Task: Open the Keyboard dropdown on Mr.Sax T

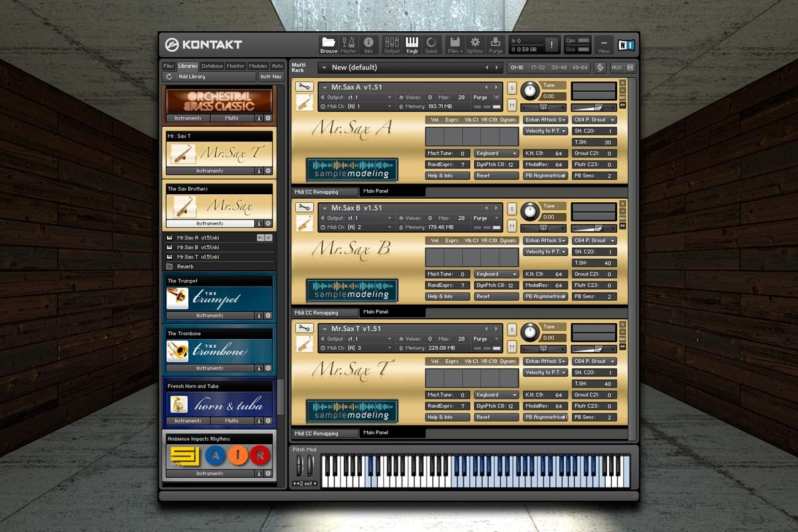Action: pyautogui.click(x=497, y=394)
